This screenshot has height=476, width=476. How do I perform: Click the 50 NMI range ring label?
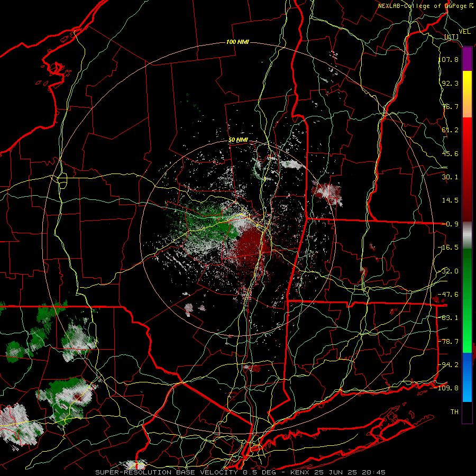coord(239,140)
